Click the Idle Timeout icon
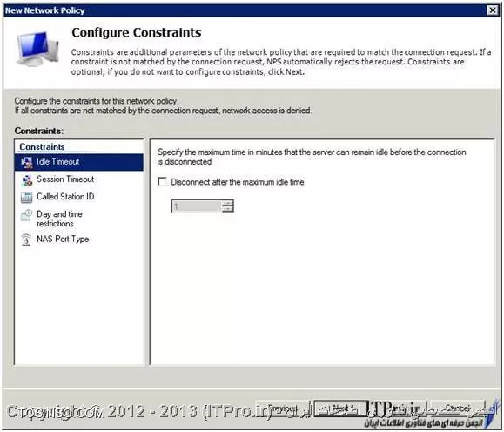Image resolution: width=504 pixels, height=432 pixels. pos(27,162)
